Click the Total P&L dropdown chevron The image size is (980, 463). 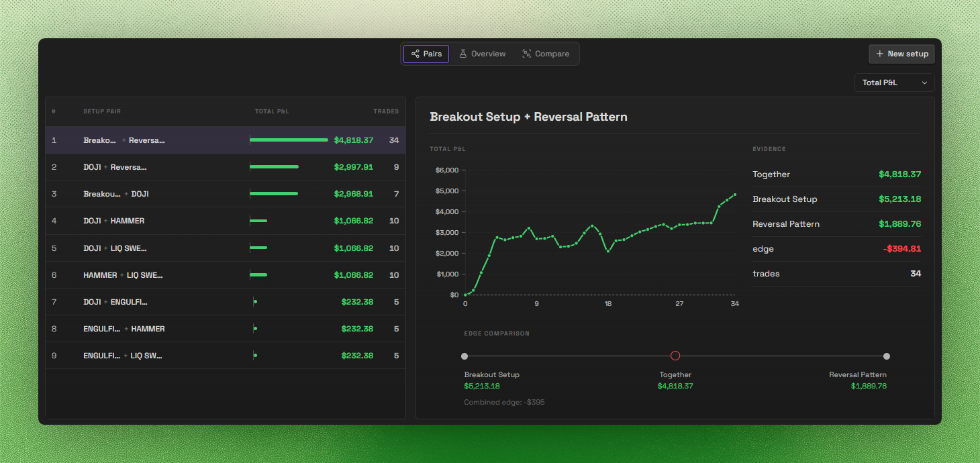(924, 83)
